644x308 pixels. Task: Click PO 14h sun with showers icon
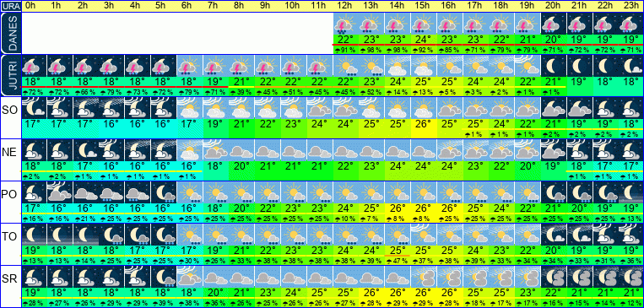(398, 192)
